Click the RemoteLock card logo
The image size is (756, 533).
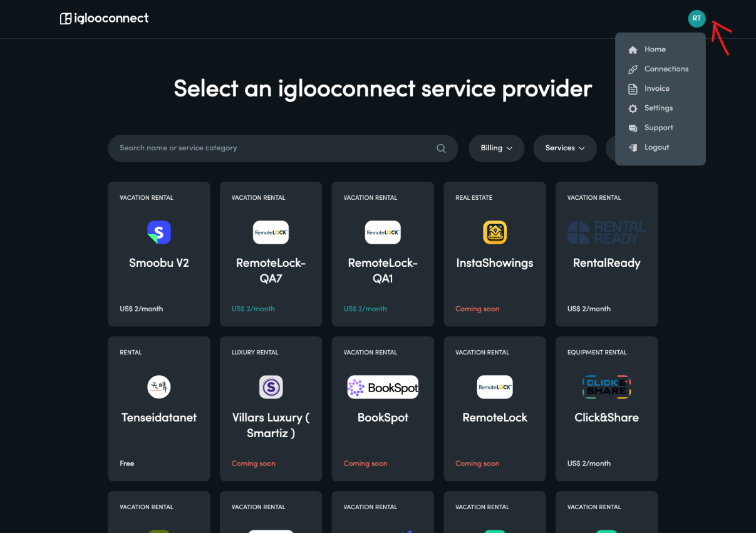[495, 387]
